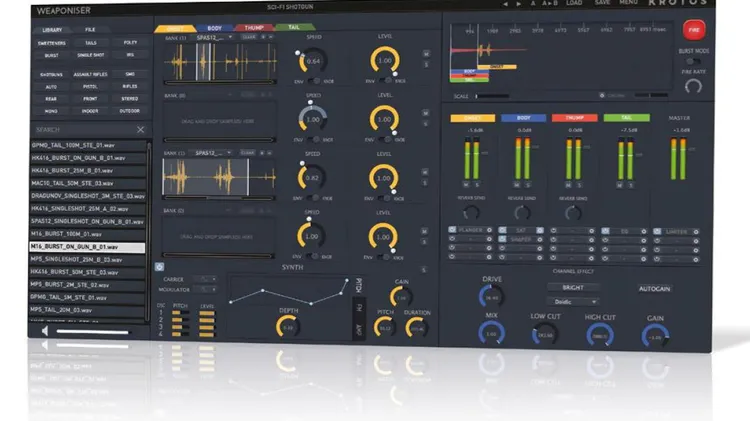Click the Drive knob in channel effect

click(492, 295)
